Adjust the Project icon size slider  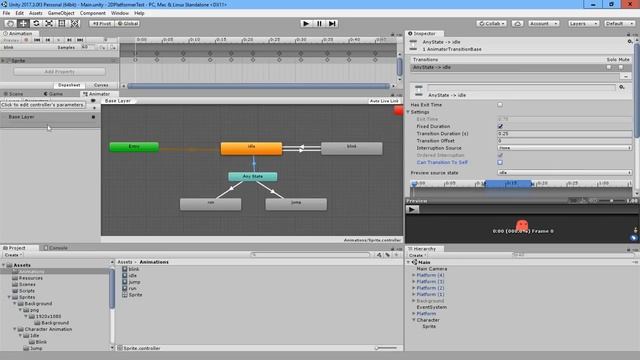tap(386, 348)
